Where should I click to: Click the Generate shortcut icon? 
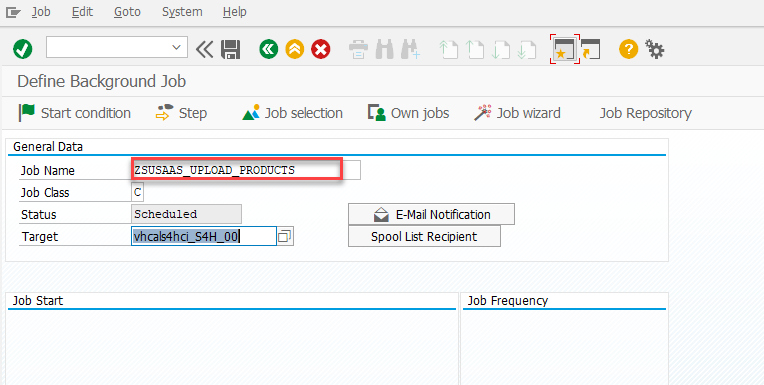tap(591, 49)
